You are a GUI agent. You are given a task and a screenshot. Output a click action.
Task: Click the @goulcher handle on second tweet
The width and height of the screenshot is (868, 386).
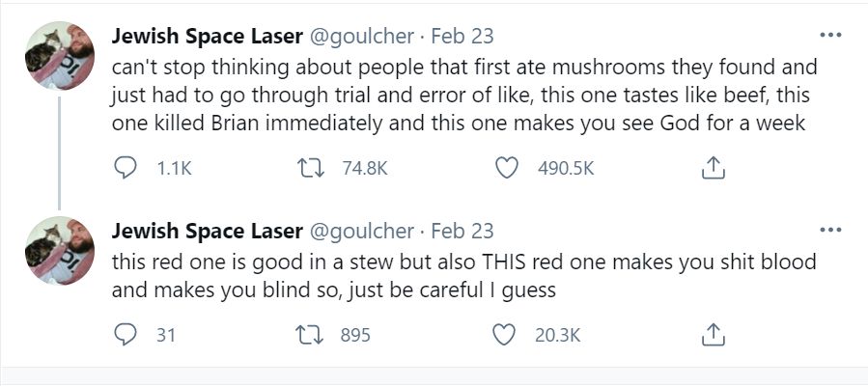[x=360, y=231]
